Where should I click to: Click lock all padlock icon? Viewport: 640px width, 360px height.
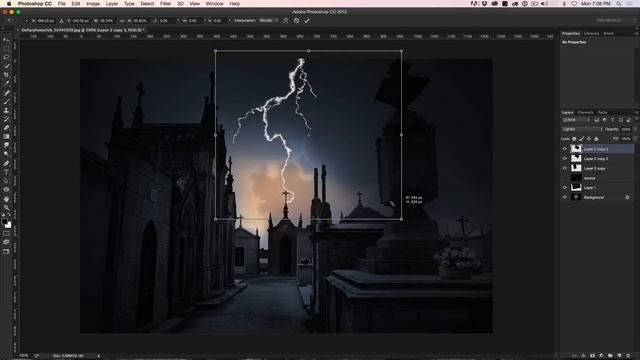click(x=596, y=139)
